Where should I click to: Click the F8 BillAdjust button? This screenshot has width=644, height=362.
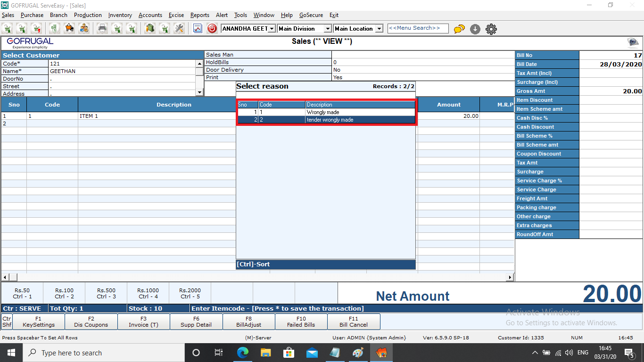coord(248,321)
